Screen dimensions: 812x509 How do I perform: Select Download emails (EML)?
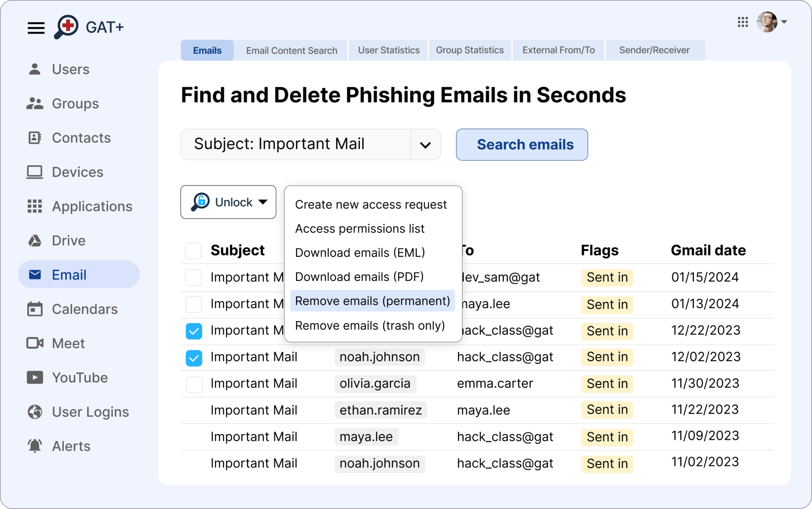(360, 253)
